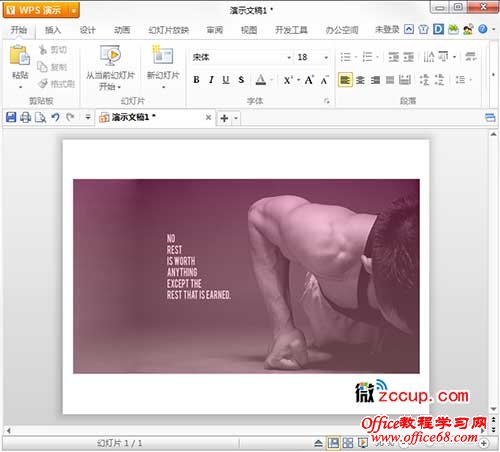This screenshot has height=452, width=500.
Task: Open the 办公空间 tab
Action: [x=342, y=30]
